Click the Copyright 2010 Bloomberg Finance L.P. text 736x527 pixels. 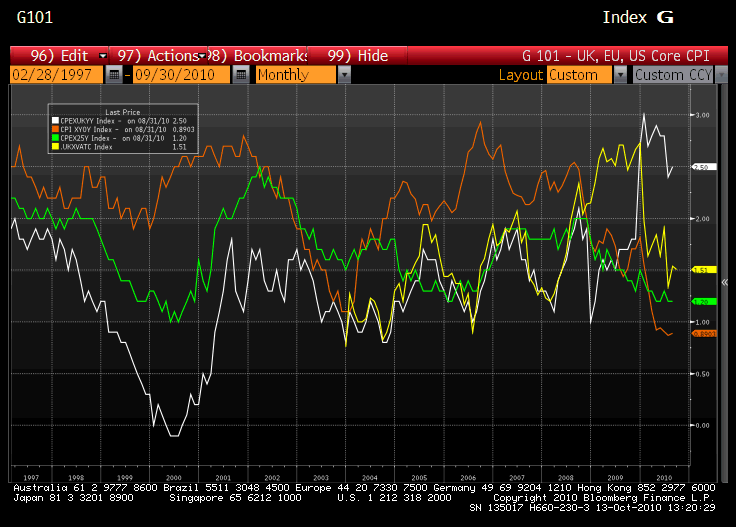[x=604, y=498]
